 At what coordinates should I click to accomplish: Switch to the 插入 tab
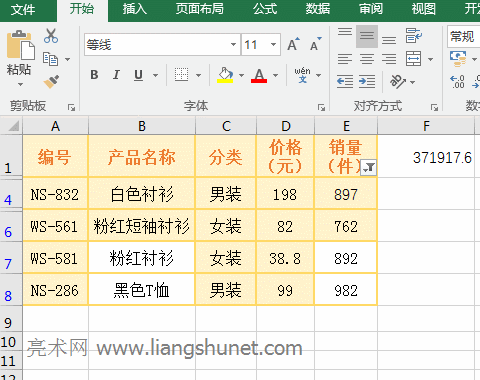pos(135,9)
